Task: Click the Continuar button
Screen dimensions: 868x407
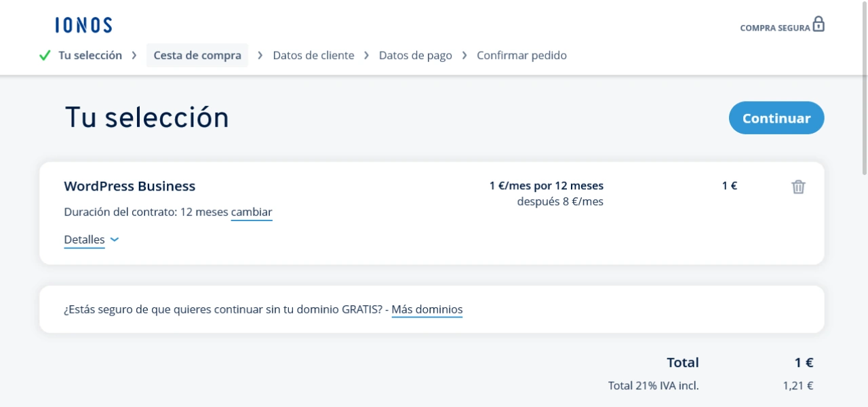Action: pyautogui.click(x=776, y=118)
